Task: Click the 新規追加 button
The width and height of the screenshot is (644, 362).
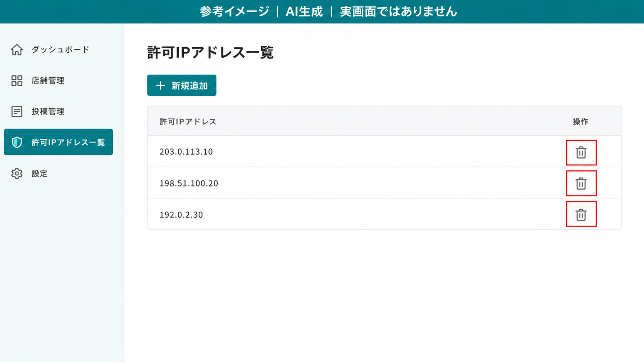Action: 182,85
